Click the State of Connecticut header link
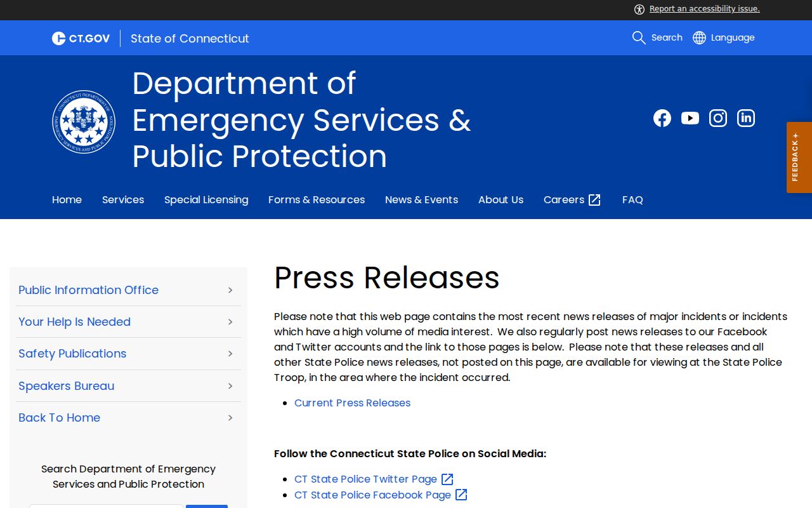This screenshot has width=812, height=508. tap(190, 38)
